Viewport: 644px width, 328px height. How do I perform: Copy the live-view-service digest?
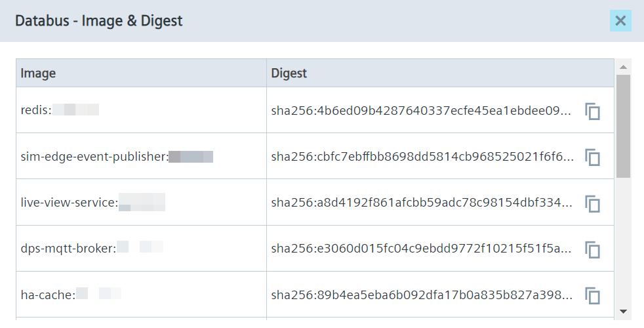tap(593, 203)
